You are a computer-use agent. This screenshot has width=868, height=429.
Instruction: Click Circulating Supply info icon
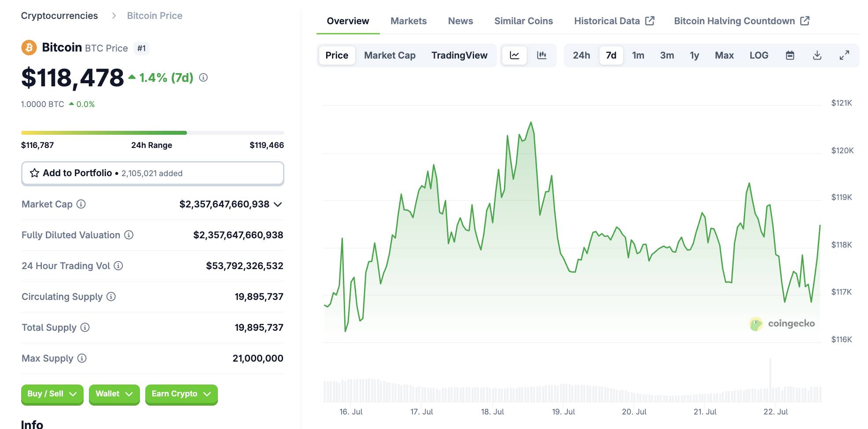click(x=111, y=296)
